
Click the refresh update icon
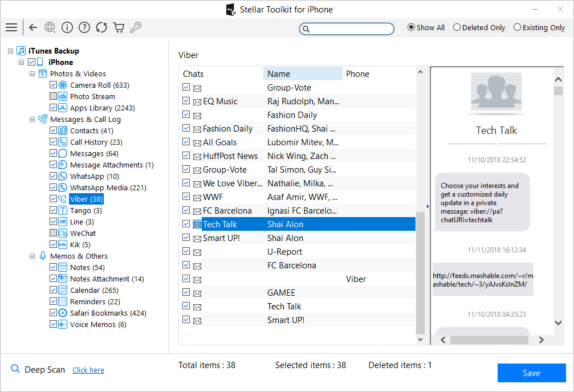101,27
